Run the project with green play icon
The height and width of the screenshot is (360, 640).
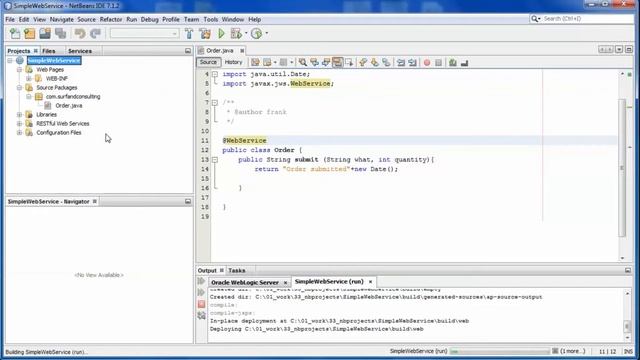click(221, 33)
